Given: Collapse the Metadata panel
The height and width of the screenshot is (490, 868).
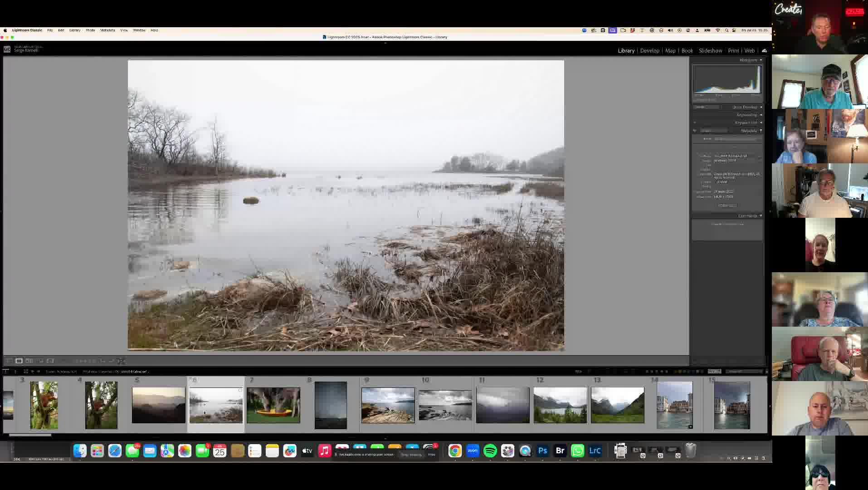Looking at the screenshot, I should [x=751, y=131].
